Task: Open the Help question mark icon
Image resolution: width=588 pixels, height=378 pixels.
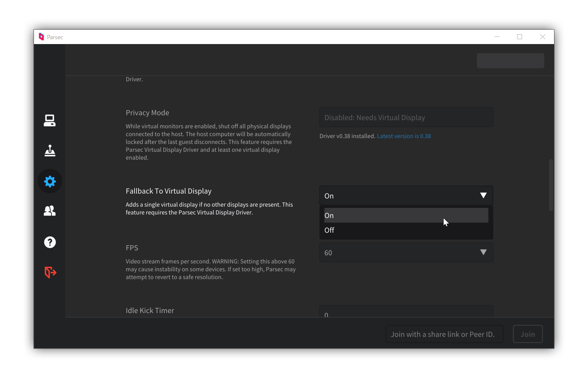Action: (x=50, y=242)
